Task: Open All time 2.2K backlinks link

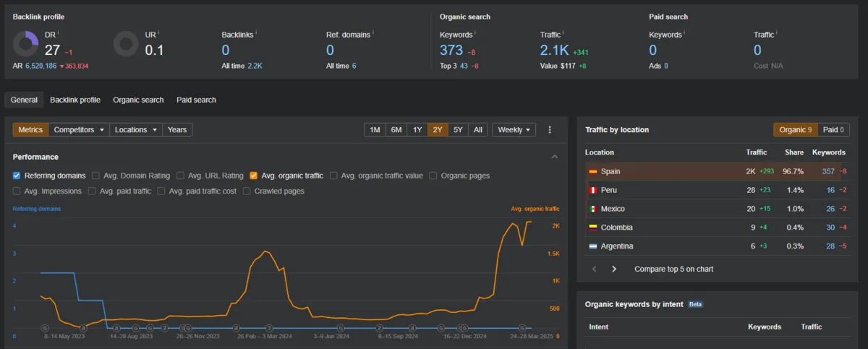Action: [255, 66]
